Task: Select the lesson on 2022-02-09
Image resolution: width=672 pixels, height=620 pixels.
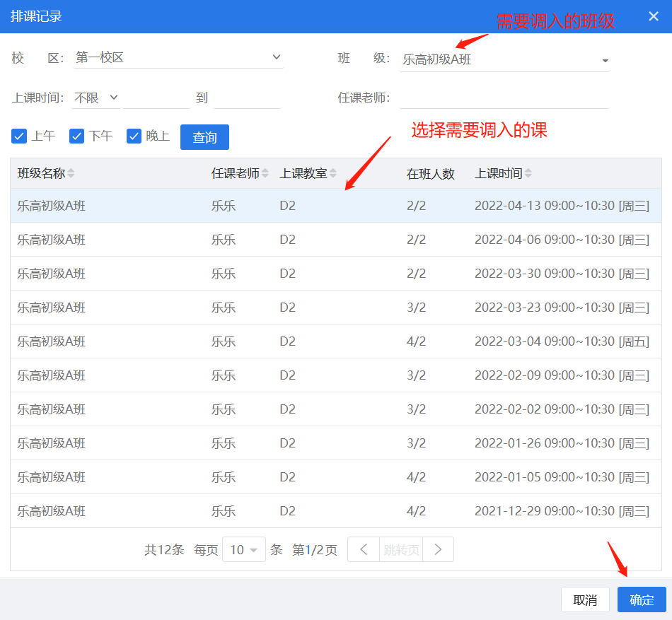Action: click(336, 375)
